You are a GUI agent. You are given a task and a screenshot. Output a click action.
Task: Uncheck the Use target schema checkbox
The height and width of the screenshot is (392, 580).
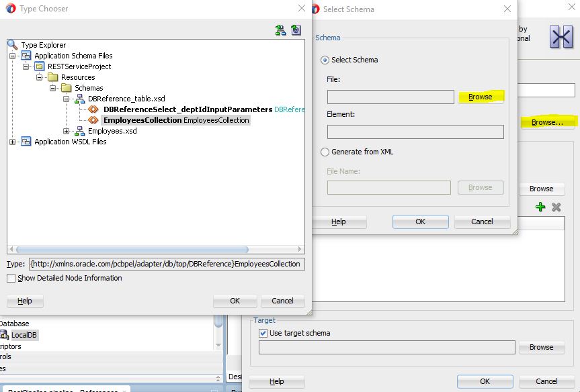click(263, 333)
